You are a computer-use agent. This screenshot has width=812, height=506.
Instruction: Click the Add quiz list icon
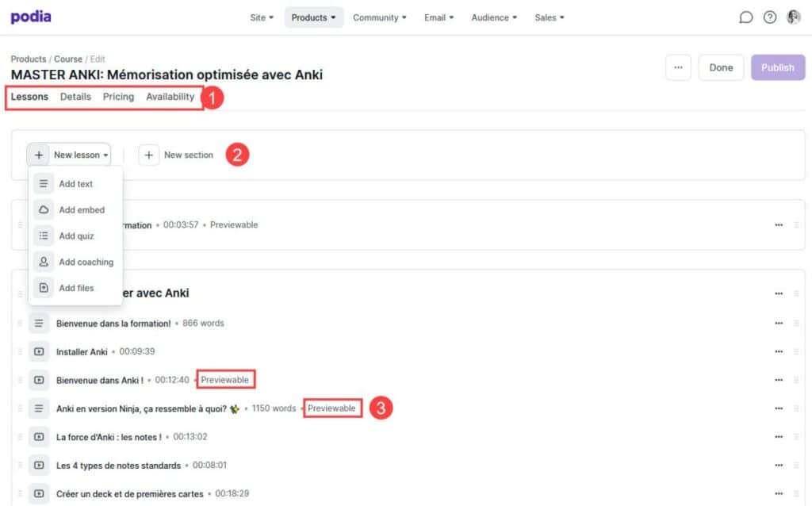click(x=44, y=236)
